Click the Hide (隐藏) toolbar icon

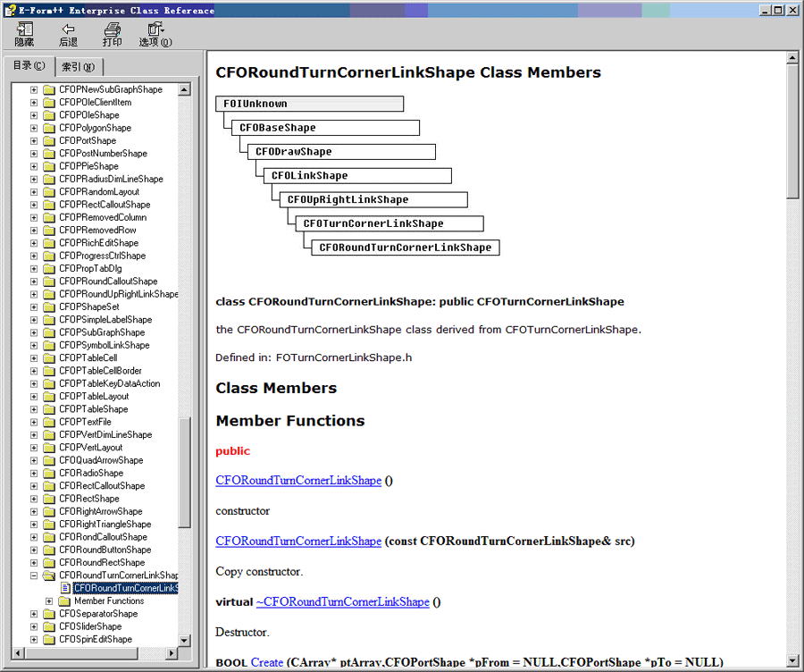click(x=24, y=29)
